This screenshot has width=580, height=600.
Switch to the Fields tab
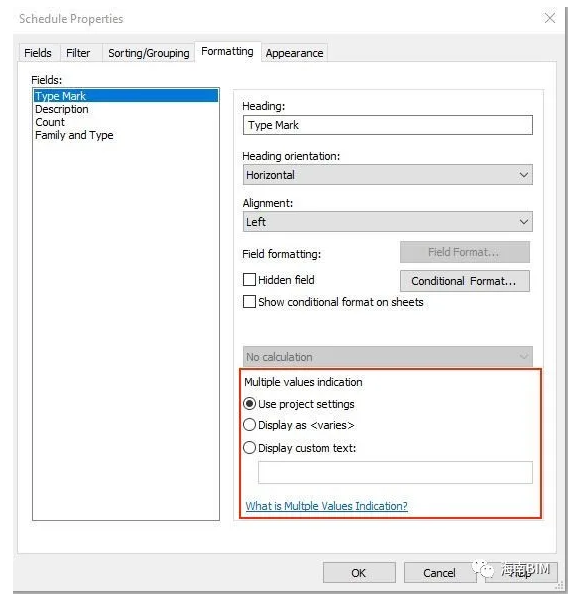click(38, 53)
